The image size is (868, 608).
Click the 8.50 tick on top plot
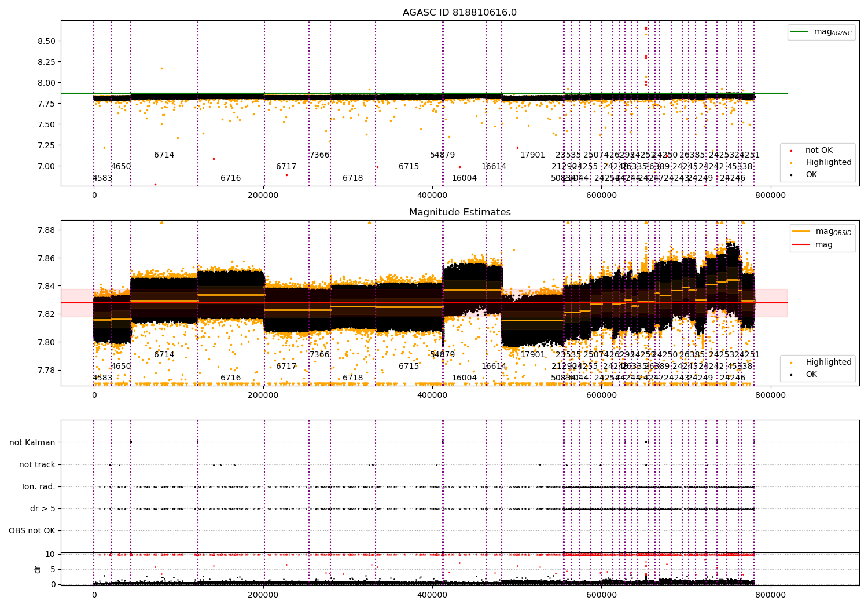[46, 41]
